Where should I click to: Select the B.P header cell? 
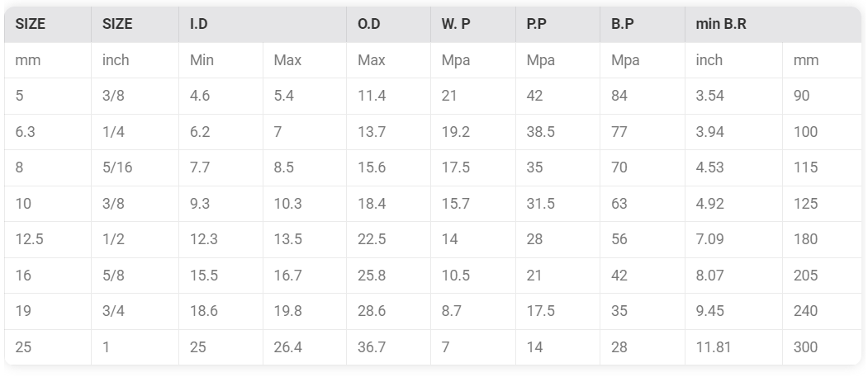click(643, 24)
